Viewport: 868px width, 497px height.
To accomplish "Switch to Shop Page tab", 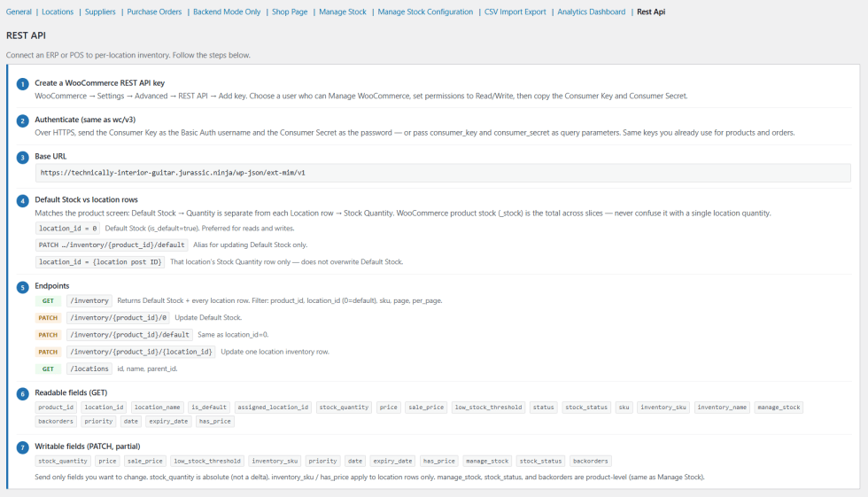I will (290, 12).
